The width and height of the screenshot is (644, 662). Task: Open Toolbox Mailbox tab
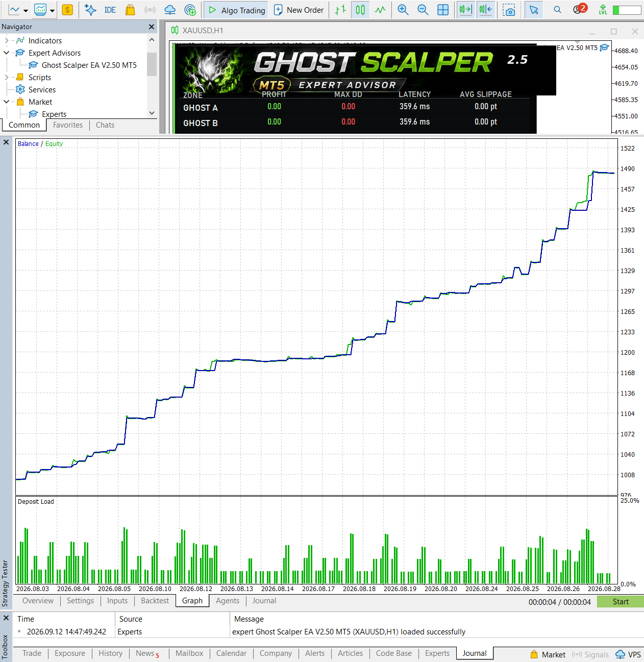189,653
